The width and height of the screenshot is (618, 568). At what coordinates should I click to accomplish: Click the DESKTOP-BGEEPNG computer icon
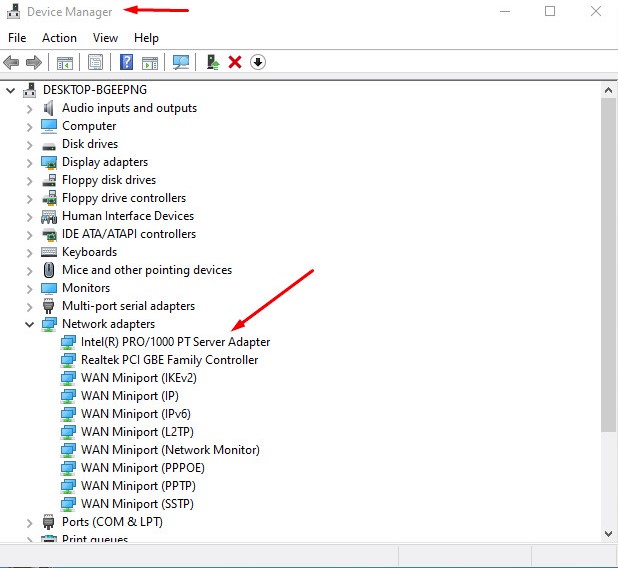pyautogui.click(x=30, y=90)
